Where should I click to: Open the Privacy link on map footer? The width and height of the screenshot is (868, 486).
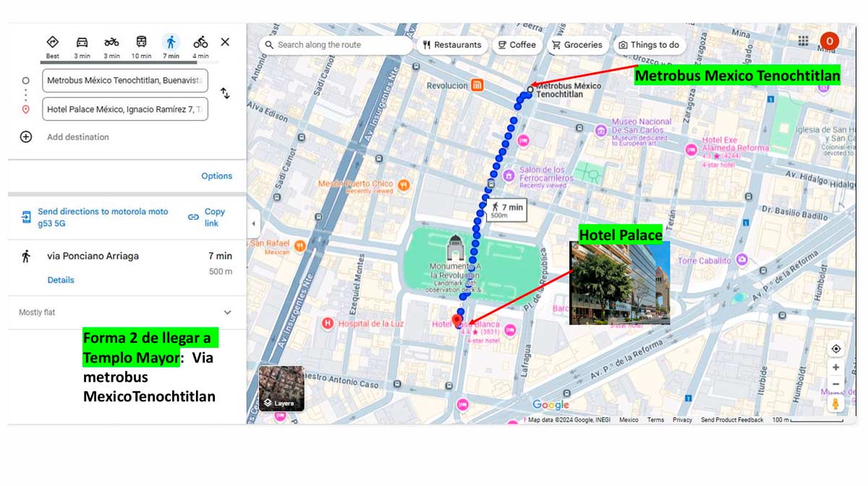pyautogui.click(x=682, y=419)
